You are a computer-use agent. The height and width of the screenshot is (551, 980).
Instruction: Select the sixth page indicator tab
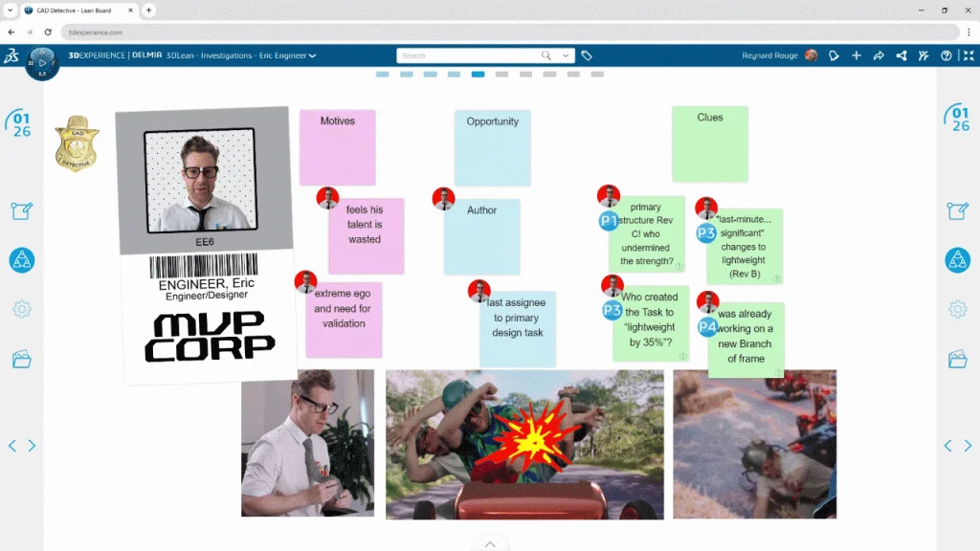(501, 75)
